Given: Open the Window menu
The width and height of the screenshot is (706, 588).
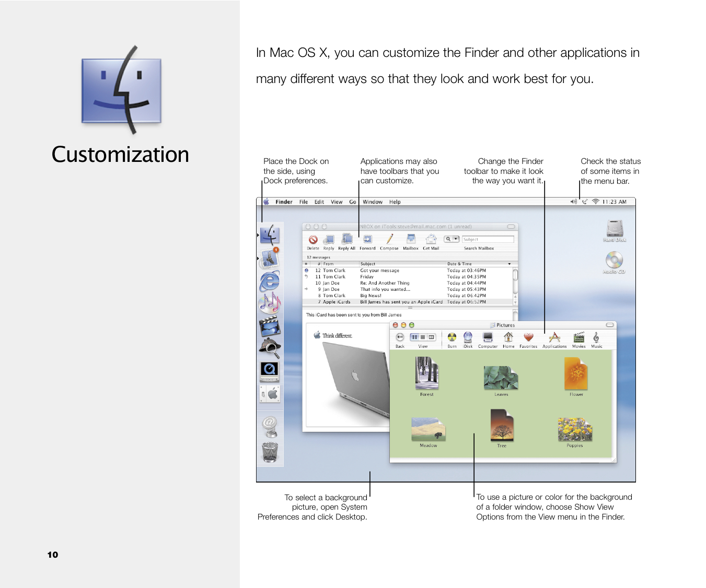Looking at the screenshot, I should [x=373, y=202].
